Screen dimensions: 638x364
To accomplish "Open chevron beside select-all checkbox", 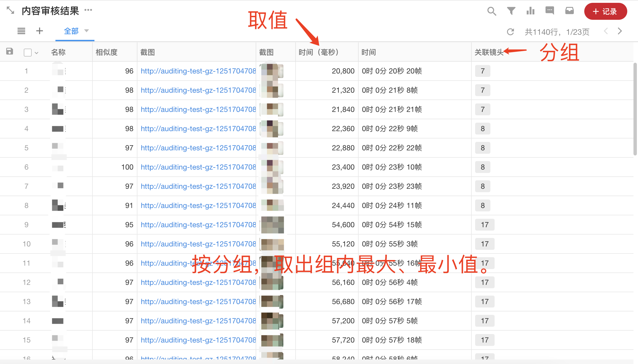I will (x=36, y=53).
